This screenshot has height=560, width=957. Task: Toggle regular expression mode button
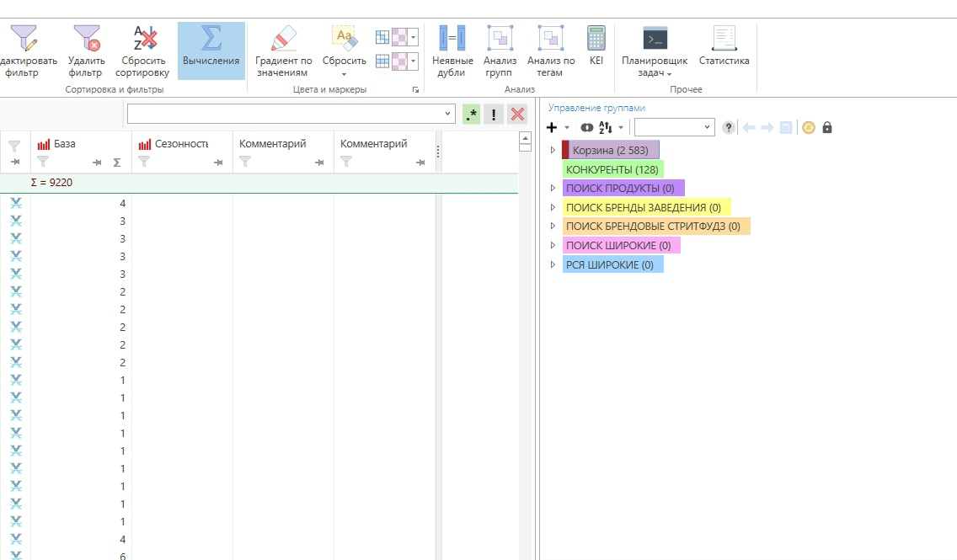(471, 114)
